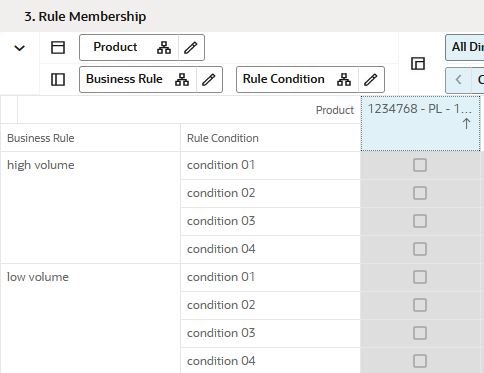This screenshot has height=373, width=484.
Task: Click the 3. Rule Membership title
Action: [x=85, y=16]
